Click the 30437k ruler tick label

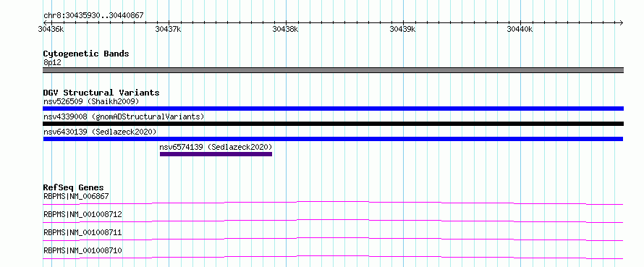coord(168,29)
